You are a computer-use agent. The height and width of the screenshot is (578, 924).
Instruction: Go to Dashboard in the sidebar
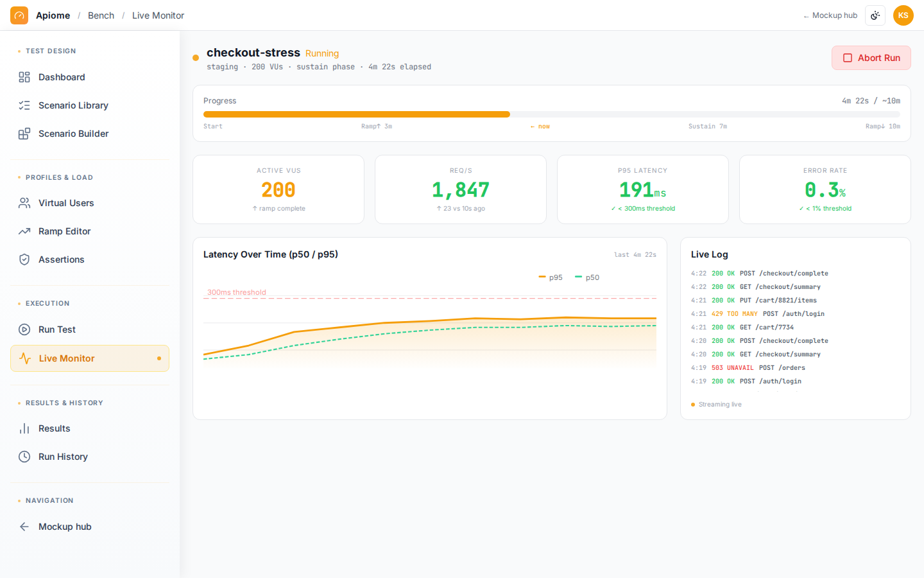click(x=90, y=77)
